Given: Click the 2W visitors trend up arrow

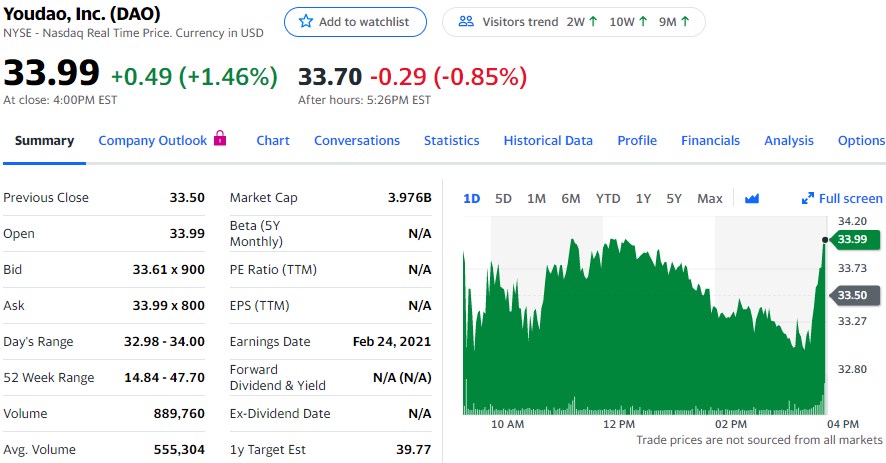Looking at the screenshot, I should 593,21.
